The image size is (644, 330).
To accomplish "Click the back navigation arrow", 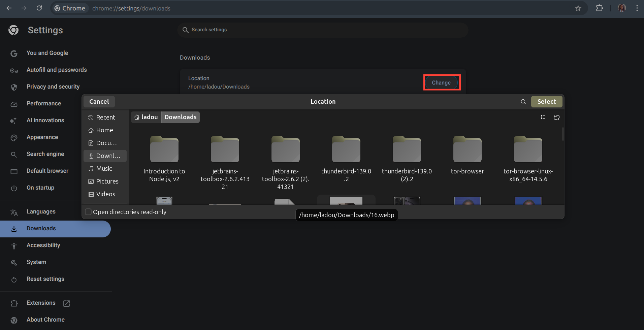I will point(9,8).
